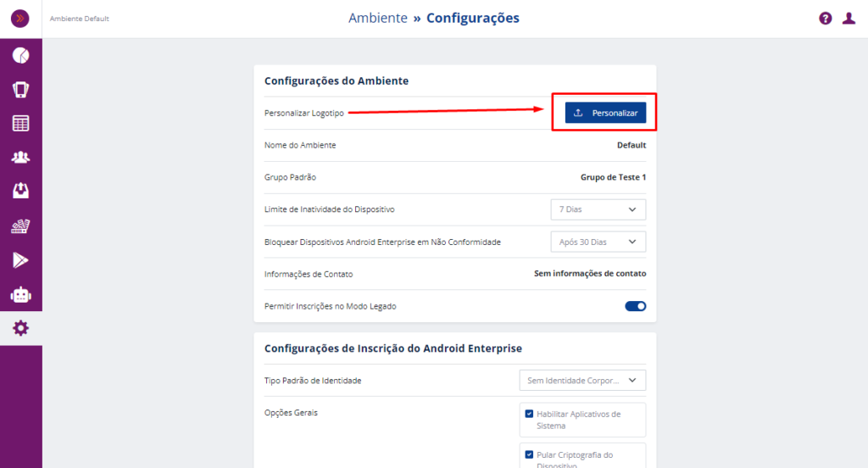Open the Após 30 Dias dropdown

(598, 242)
